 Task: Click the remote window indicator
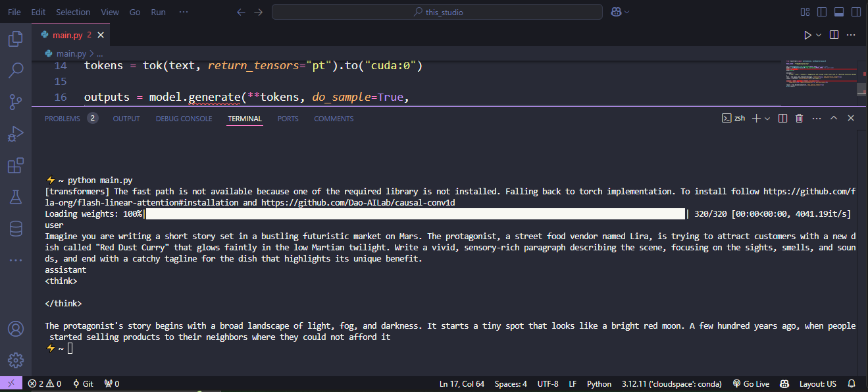[11, 384]
